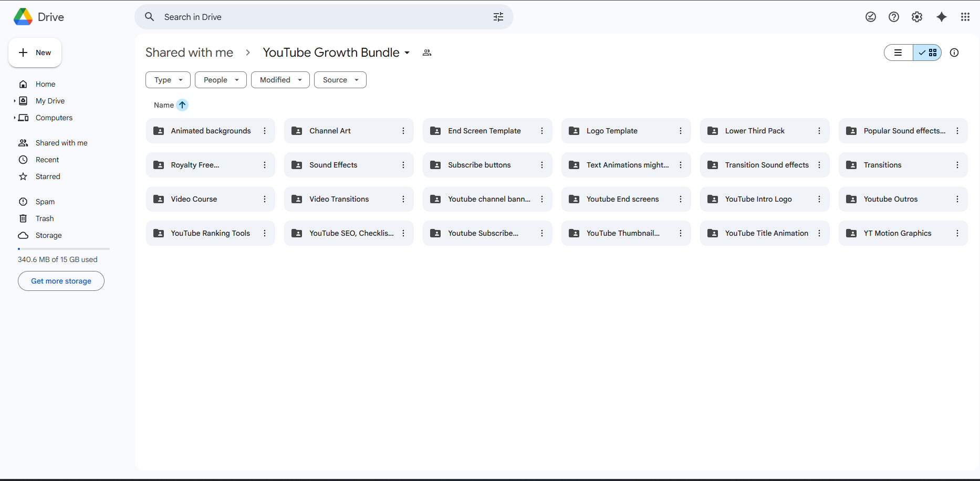View the shared folder people icon

(427, 53)
